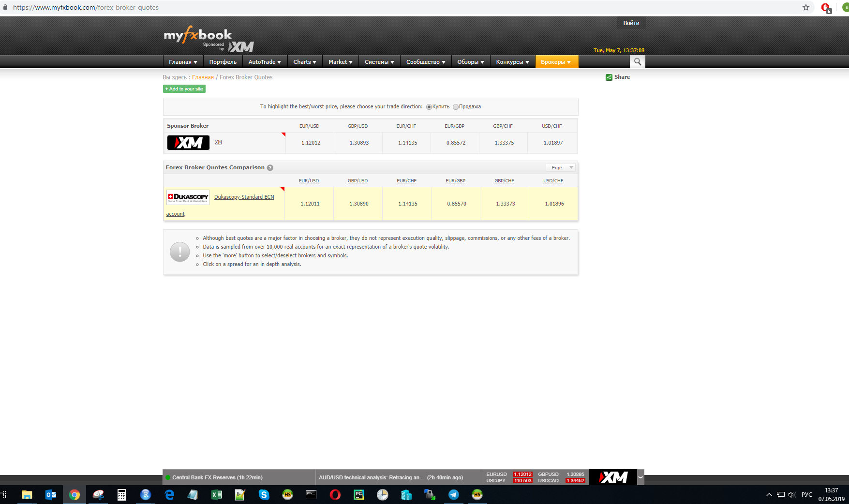Click Add to your site button
The height and width of the screenshot is (504, 849).
184,89
